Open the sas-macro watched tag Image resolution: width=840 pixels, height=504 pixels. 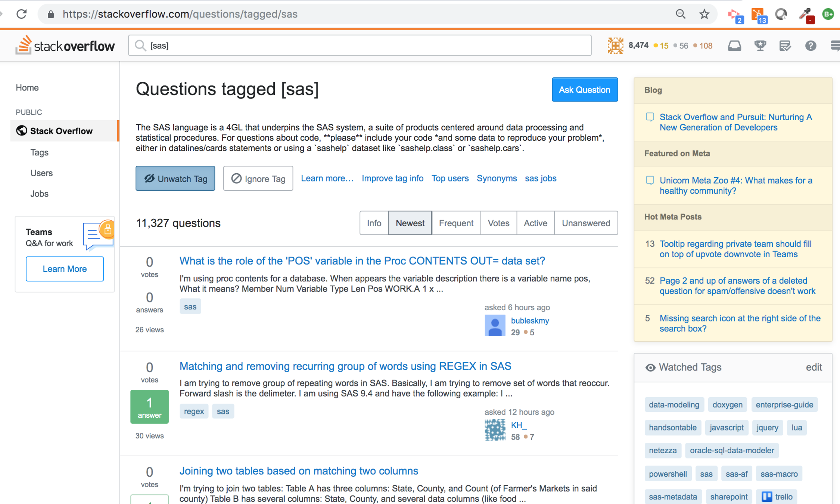779,474
